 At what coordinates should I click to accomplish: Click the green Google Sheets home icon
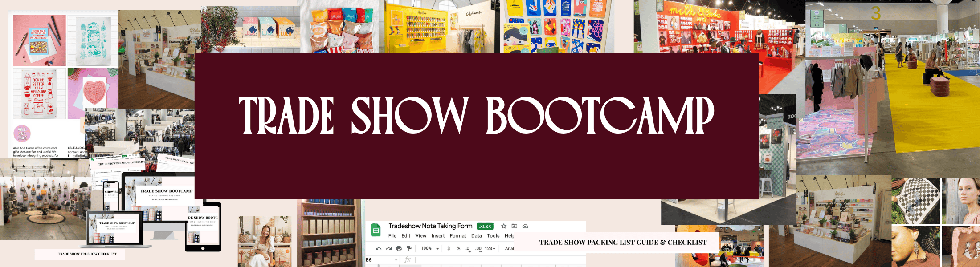point(376,230)
